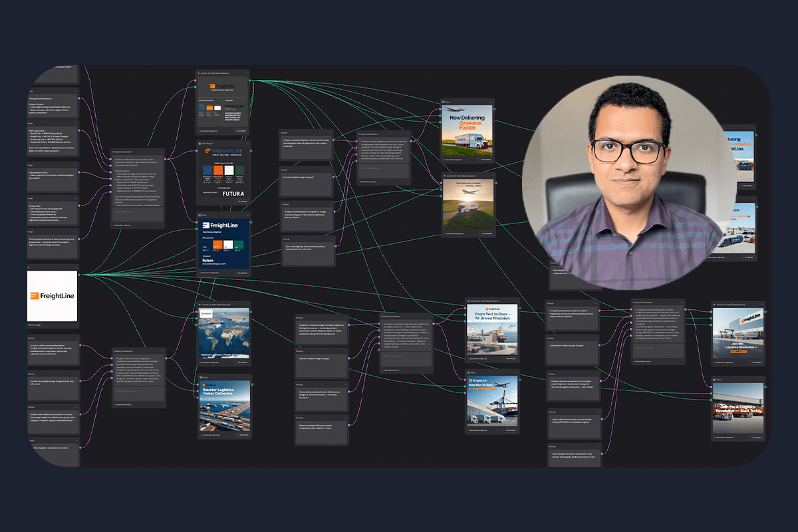This screenshot has height=532, width=798.
Task: Open three-dot menu of Typography Section prompt
Action: coord(76,164)
